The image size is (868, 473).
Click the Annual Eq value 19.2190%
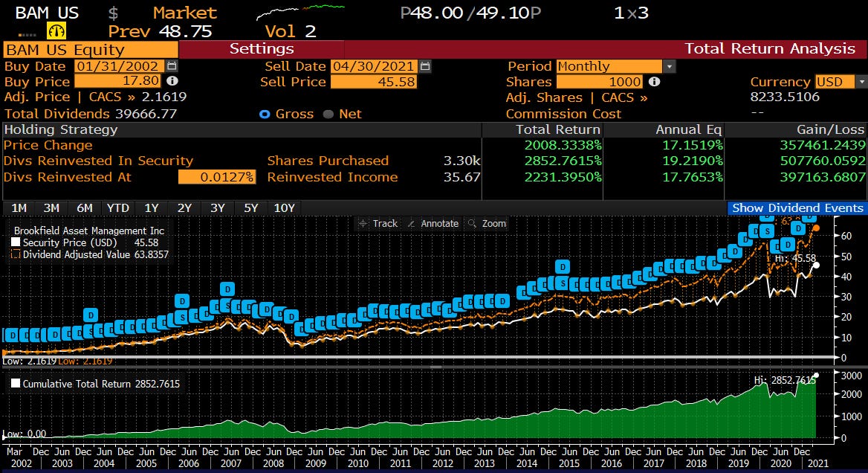click(693, 161)
